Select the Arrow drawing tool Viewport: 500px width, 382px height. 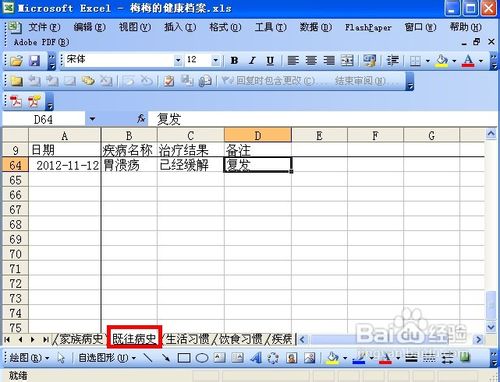[166, 358]
